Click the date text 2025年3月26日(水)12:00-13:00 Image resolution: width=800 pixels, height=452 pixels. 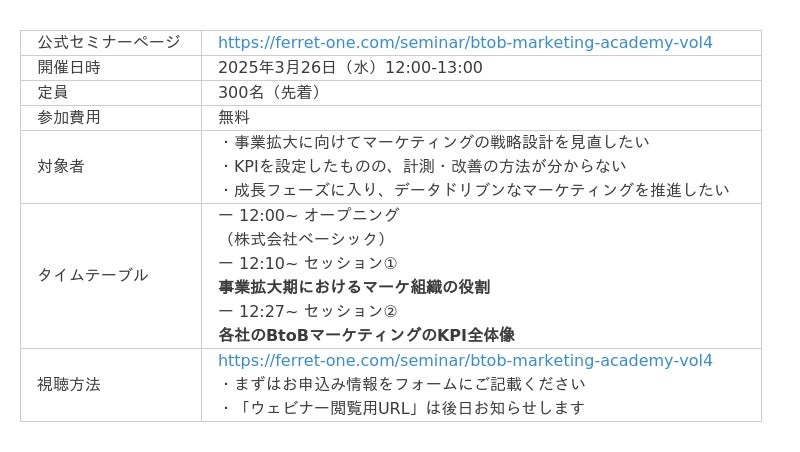point(350,67)
